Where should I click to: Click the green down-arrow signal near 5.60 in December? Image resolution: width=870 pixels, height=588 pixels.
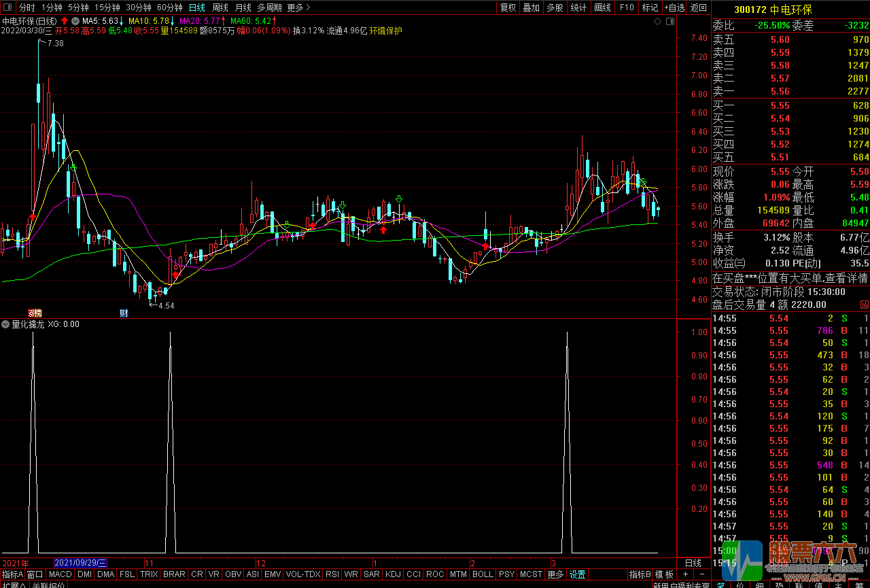tap(343, 205)
